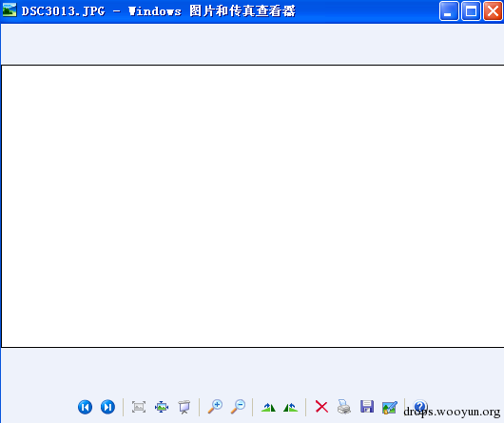Start the slide show
The image size is (504, 423).
[184, 407]
